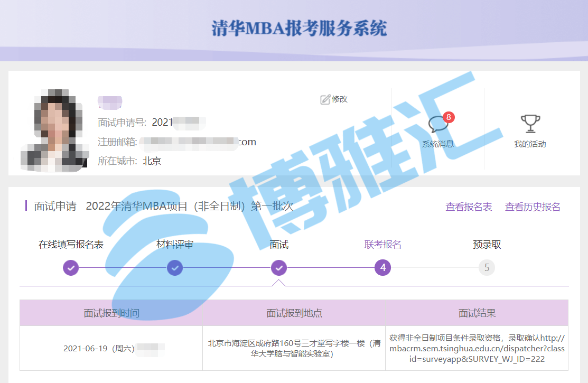
Task: Select step circle under 在线填写报名表
Action: (71, 268)
